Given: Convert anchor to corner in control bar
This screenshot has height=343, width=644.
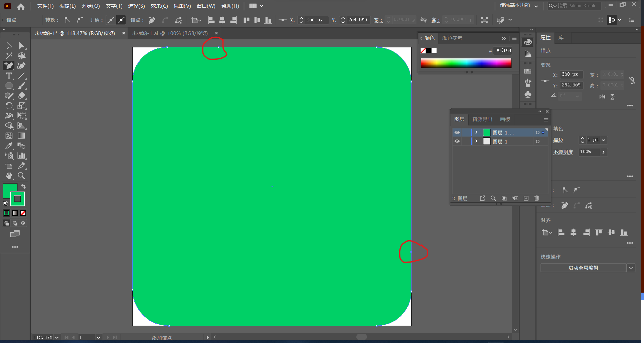Looking at the screenshot, I should [x=67, y=20].
